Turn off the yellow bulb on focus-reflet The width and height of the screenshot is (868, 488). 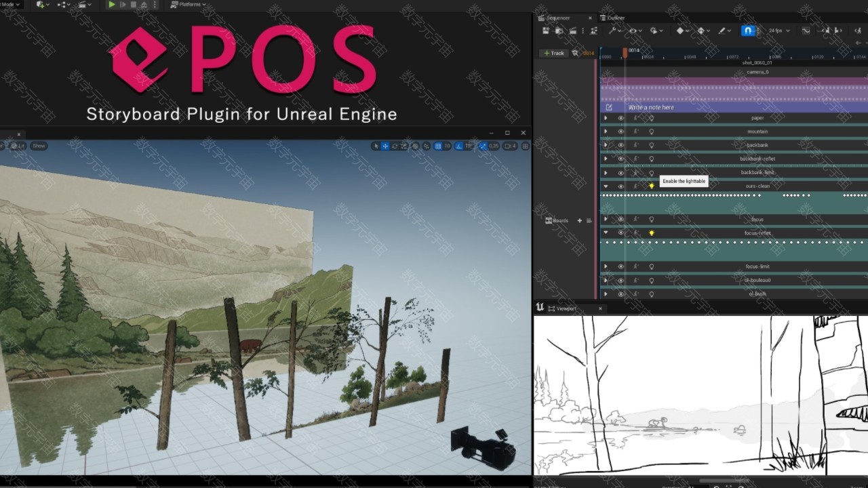652,233
